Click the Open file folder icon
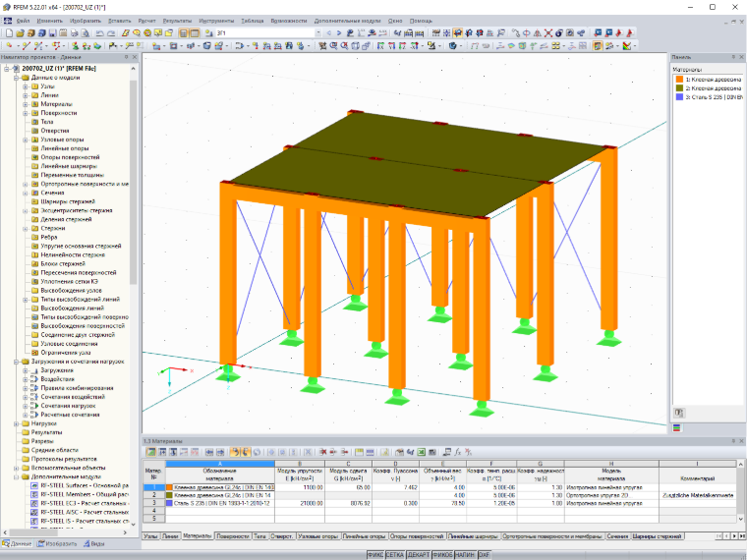The image size is (747, 560). point(20,32)
